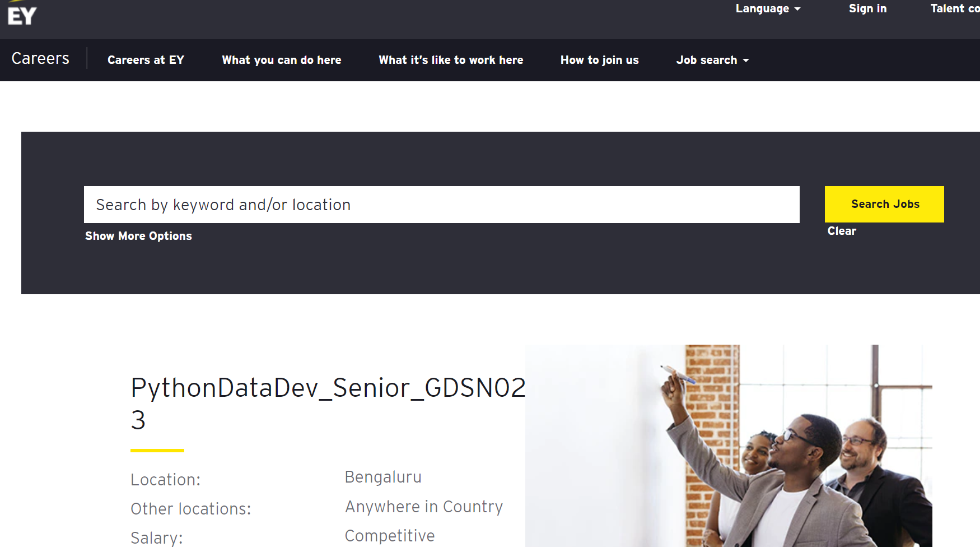Expand Show More Options

(x=138, y=236)
